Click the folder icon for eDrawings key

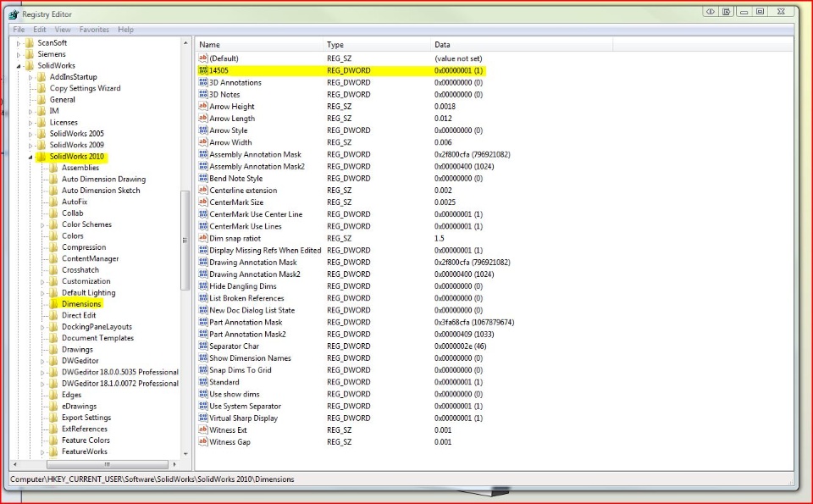point(53,406)
